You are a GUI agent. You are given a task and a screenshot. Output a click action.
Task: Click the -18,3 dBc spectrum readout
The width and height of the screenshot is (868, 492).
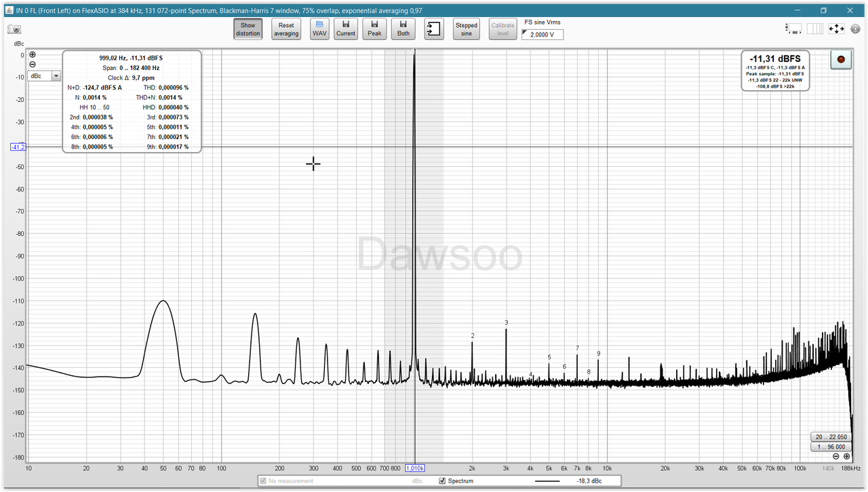(x=589, y=481)
